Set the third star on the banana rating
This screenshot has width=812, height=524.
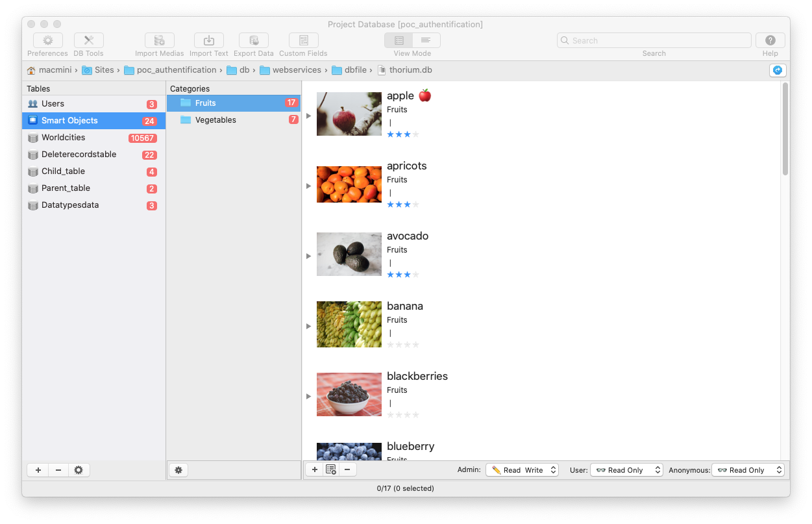pyautogui.click(x=407, y=345)
